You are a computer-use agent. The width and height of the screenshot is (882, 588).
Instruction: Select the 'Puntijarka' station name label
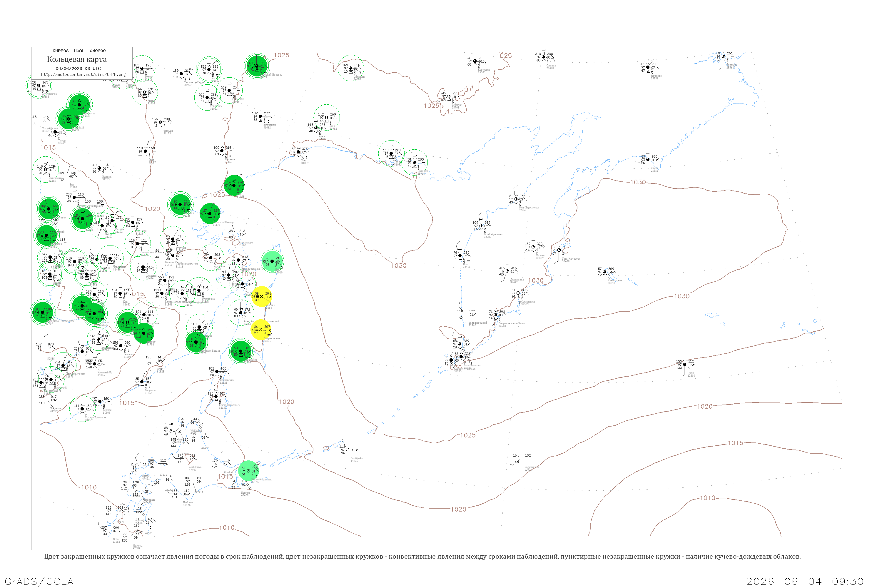tap(357, 458)
